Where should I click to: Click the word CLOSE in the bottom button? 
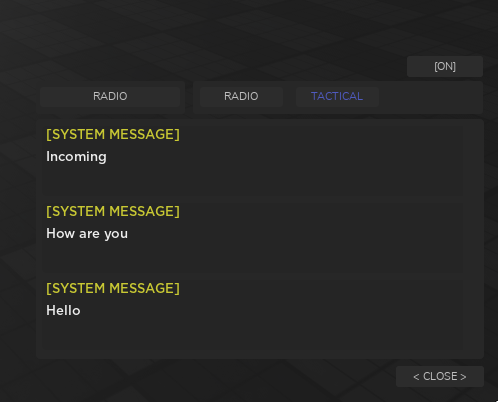440,376
